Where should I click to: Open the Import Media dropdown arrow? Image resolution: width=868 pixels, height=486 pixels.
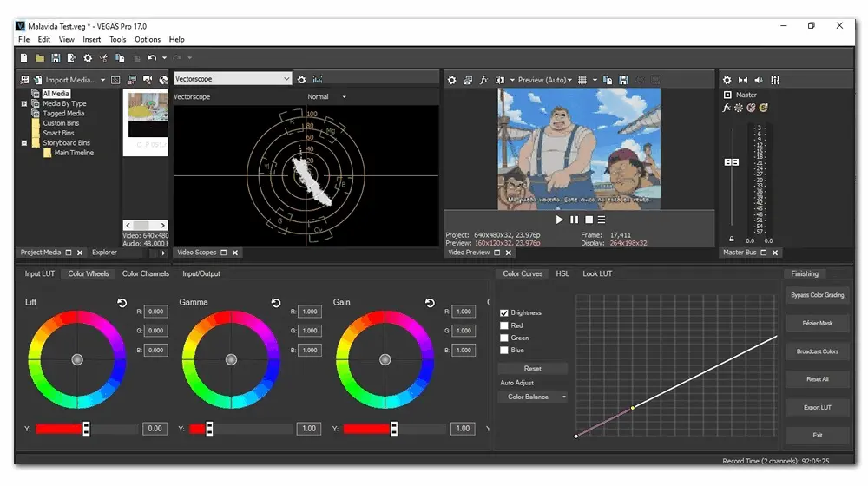pos(103,80)
